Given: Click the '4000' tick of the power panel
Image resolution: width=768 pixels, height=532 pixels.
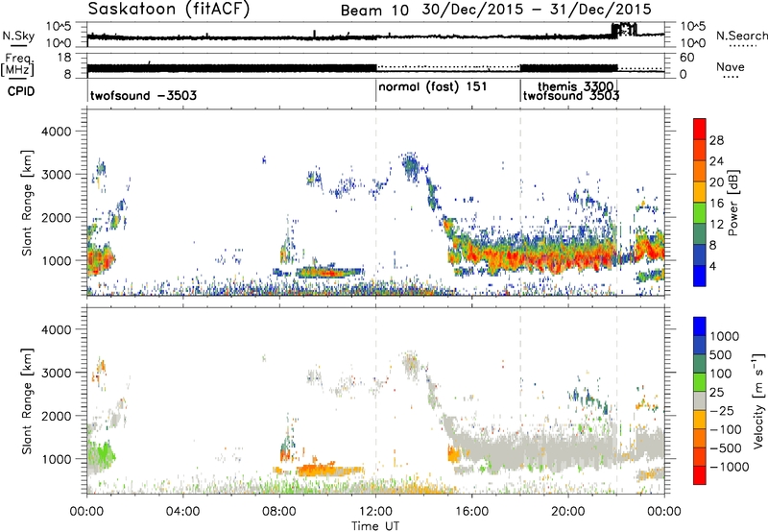Looking at the screenshot, I should [56, 132].
